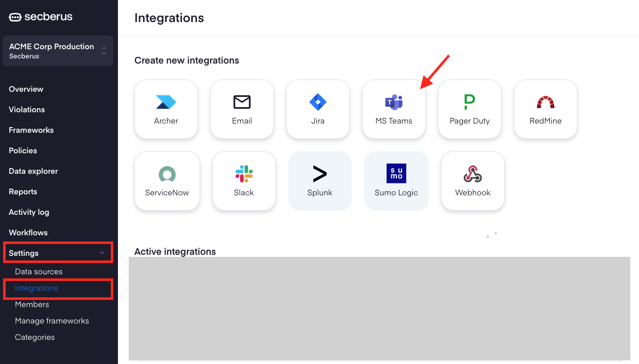Open the Archer integration card
Image resolution: width=639 pixels, height=364 pixels.
tap(166, 109)
